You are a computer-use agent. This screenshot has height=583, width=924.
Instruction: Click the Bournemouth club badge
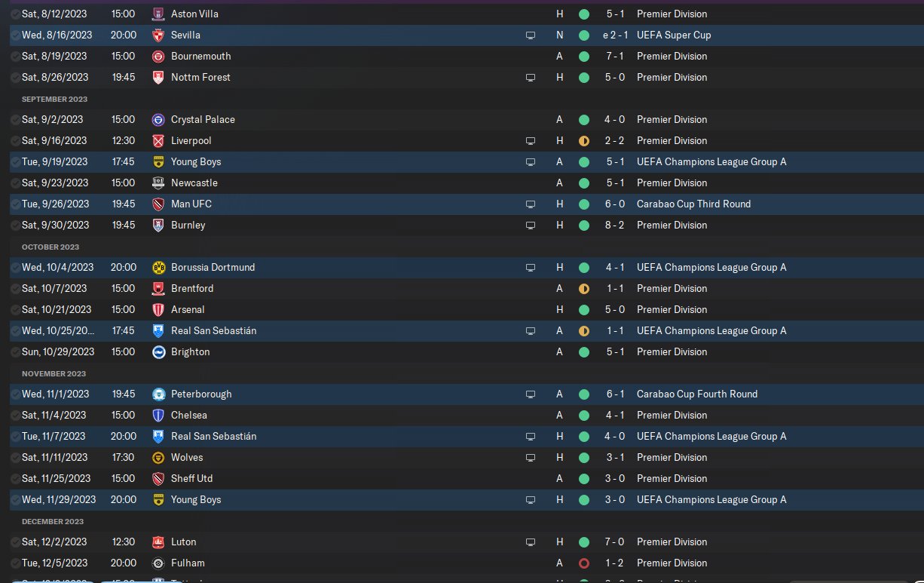click(x=158, y=56)
